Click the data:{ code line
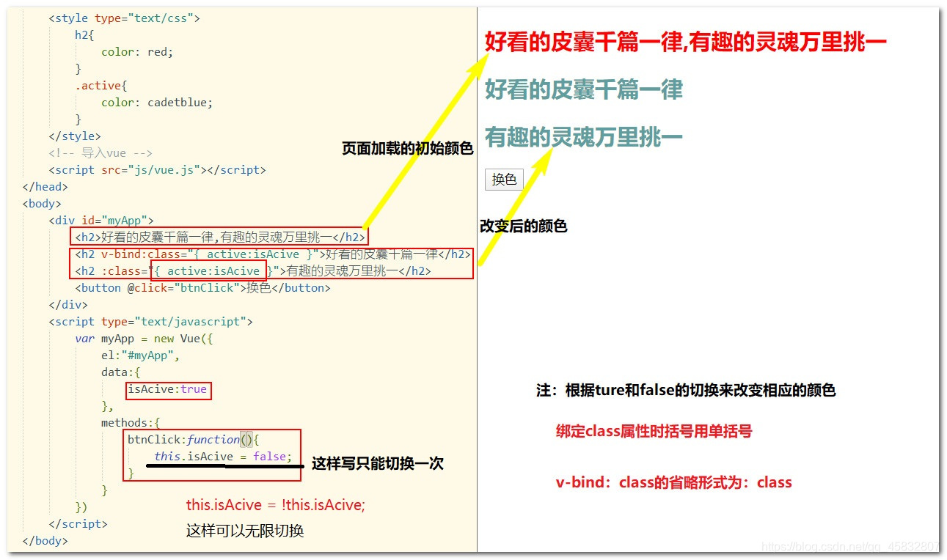 click(120, 372)
